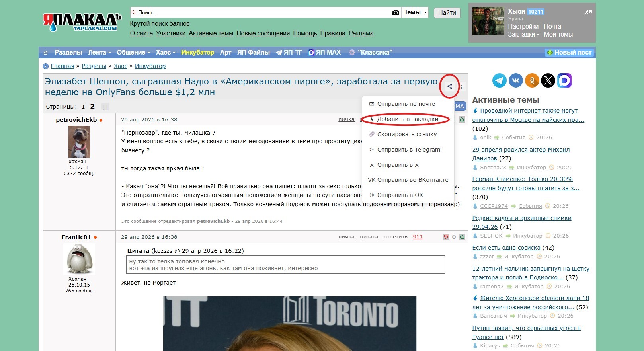Open the Почта link in user panel

click(x=552, y=27)
